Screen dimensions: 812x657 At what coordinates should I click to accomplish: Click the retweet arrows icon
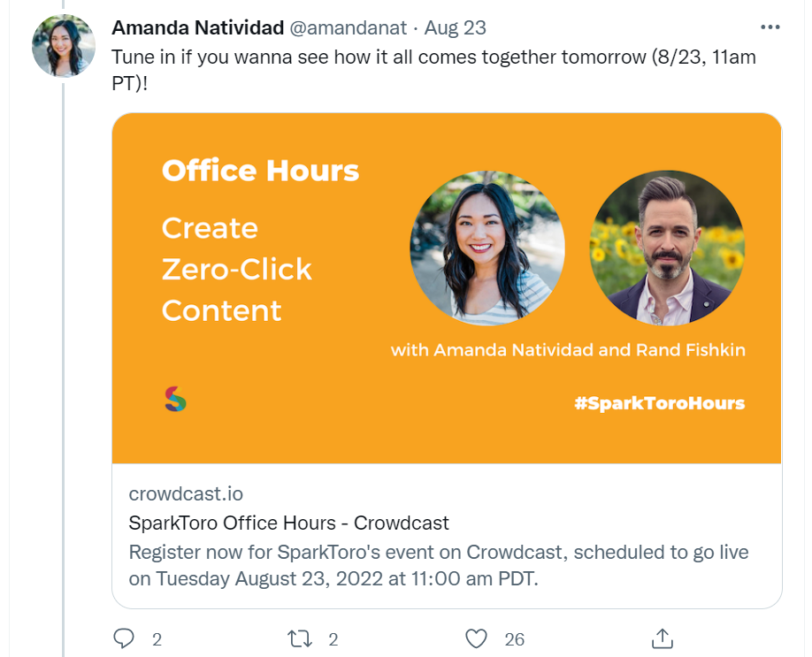point(300,638)
